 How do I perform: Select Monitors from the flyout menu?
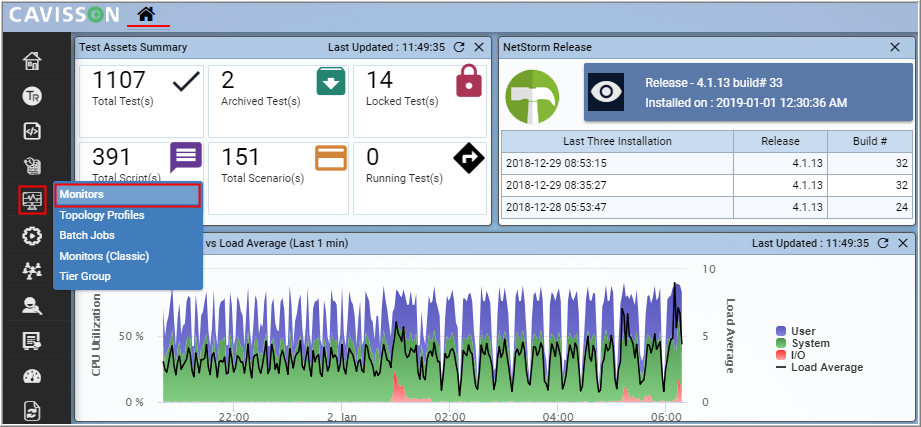coord(82,194)
